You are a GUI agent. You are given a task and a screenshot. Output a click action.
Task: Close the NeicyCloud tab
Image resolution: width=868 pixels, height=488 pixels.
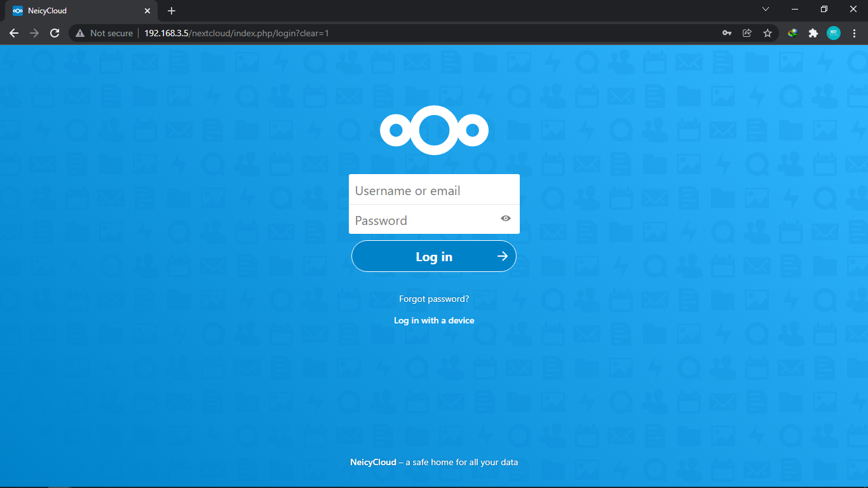click(x=147, y=11)
